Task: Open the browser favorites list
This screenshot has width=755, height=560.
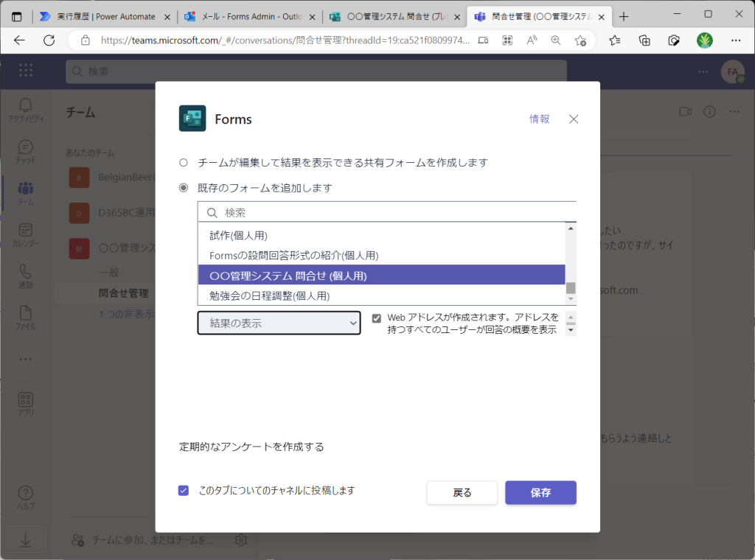Action: pyautogui.click(x=614, y=41)
